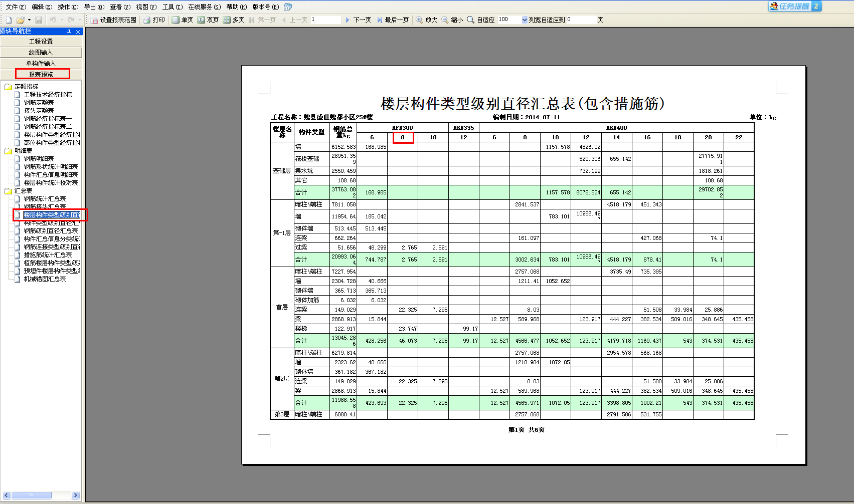This screenshot has width=854, height=504.
Task: Collapse the 定额指标 folder
Action: click(9, 87)
